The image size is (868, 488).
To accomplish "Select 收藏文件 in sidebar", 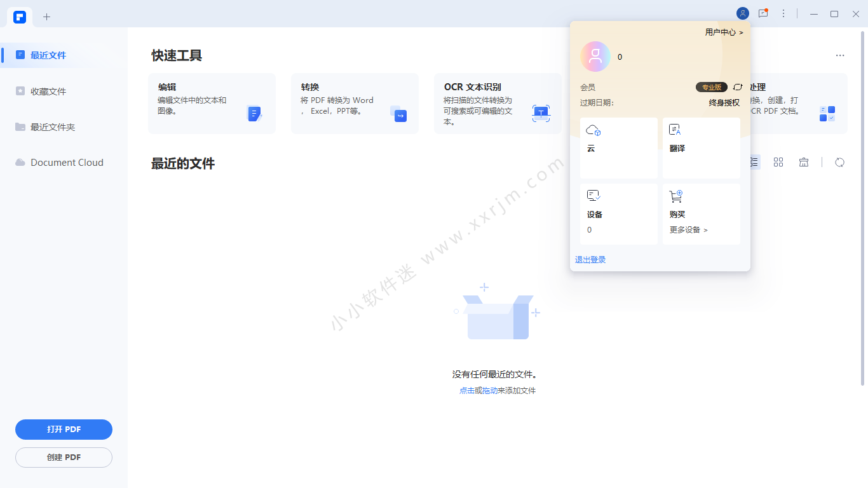I will [x=64, y=91].
